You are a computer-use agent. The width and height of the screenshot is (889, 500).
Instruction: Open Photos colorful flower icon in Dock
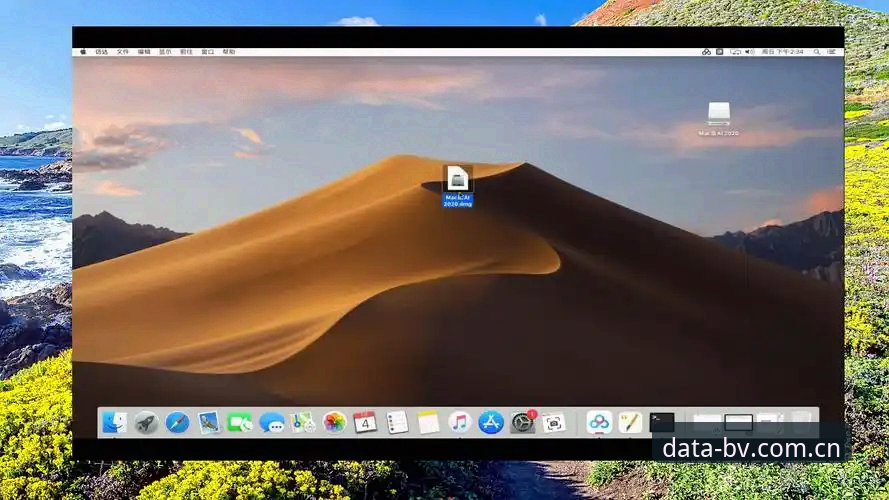(335, 422)
